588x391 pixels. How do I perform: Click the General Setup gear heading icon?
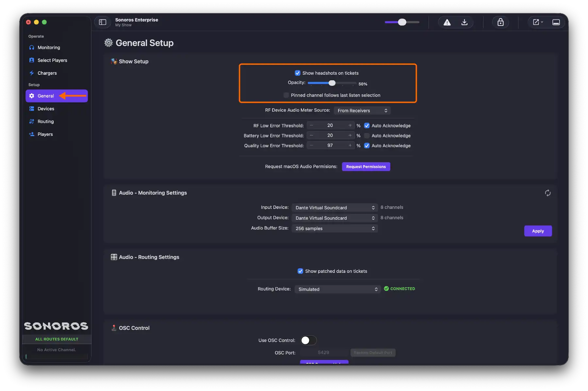click(108, 43)
